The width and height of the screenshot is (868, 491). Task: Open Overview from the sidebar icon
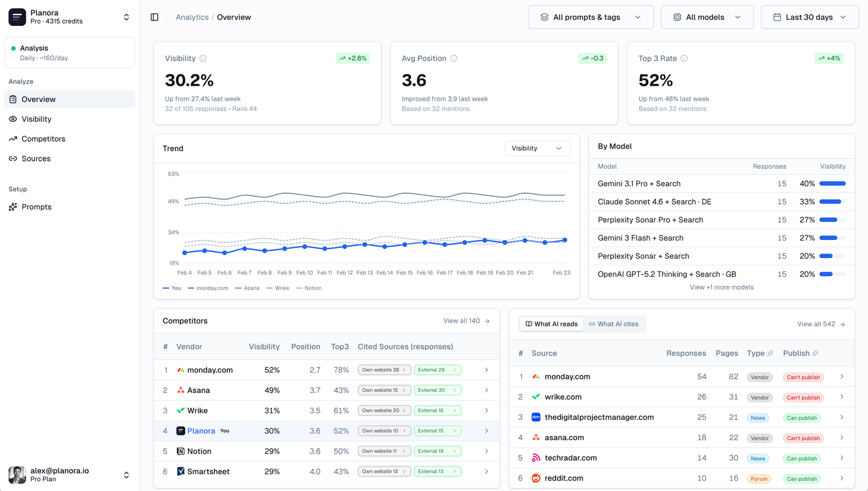click(12, 99)
